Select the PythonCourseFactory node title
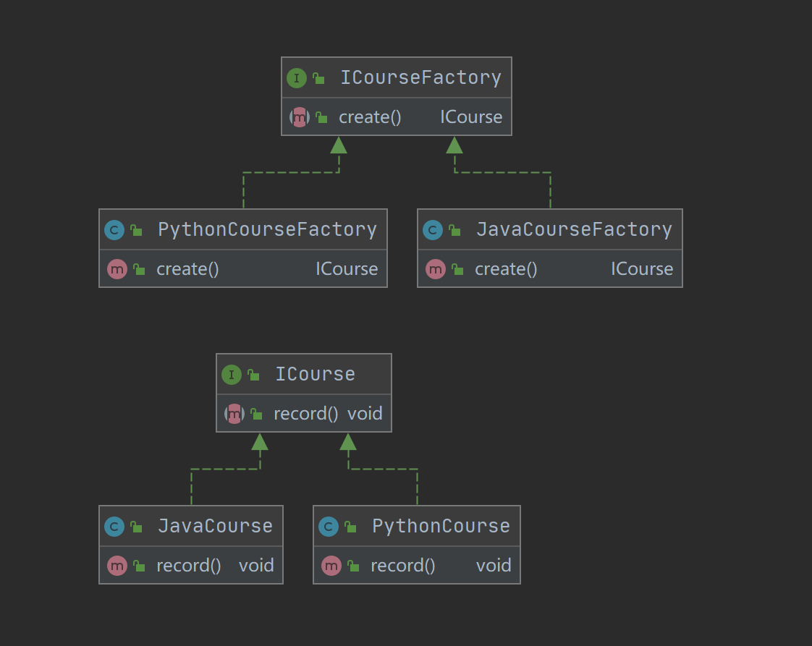Viewport: 812px width, 646px height. tap(267, 230)
